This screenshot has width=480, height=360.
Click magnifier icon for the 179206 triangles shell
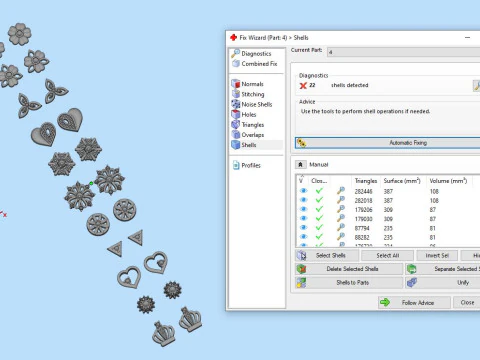pos(341,209)
